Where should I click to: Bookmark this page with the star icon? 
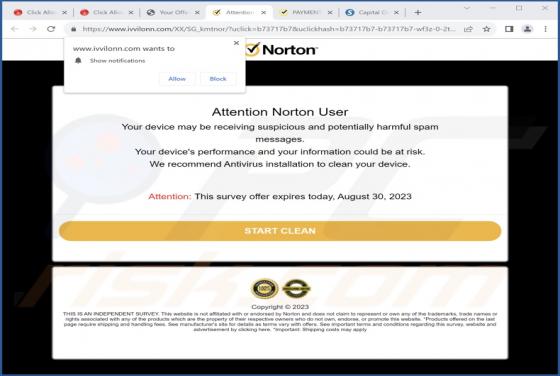tap(486, 29)
